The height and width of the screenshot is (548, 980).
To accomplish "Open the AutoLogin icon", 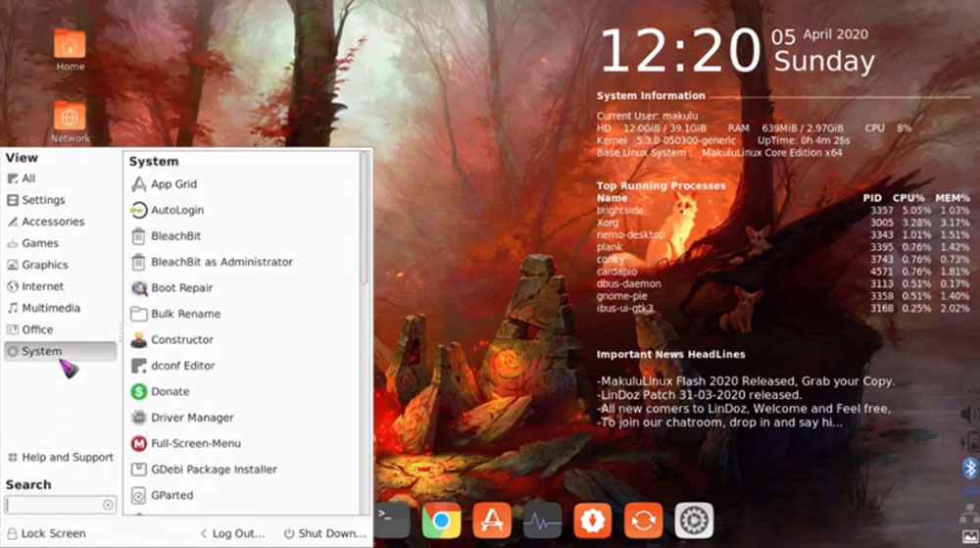I will point(139,211).
